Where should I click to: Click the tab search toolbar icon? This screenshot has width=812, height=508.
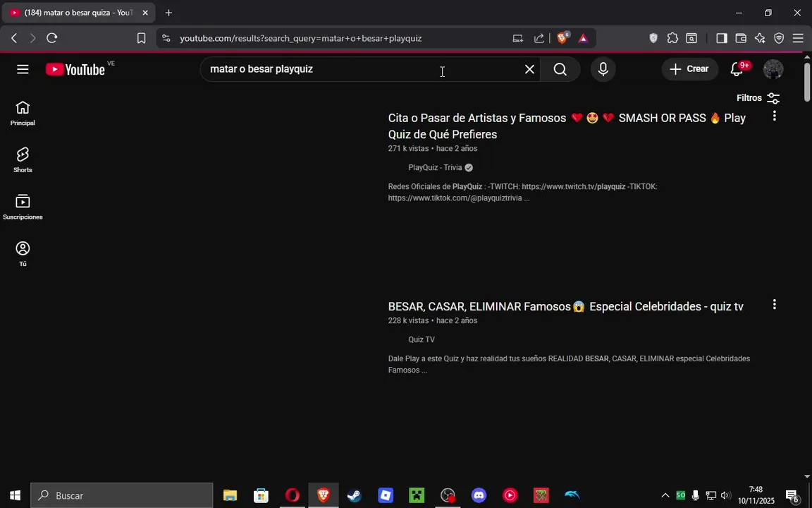tap(691, 38)
